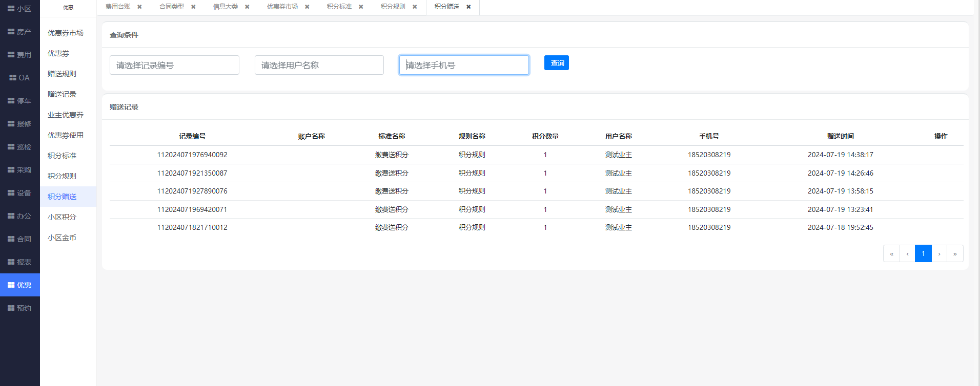Select record number 112024071976940092
Viewport: 980px width, 386px height.
pos(192,155)
